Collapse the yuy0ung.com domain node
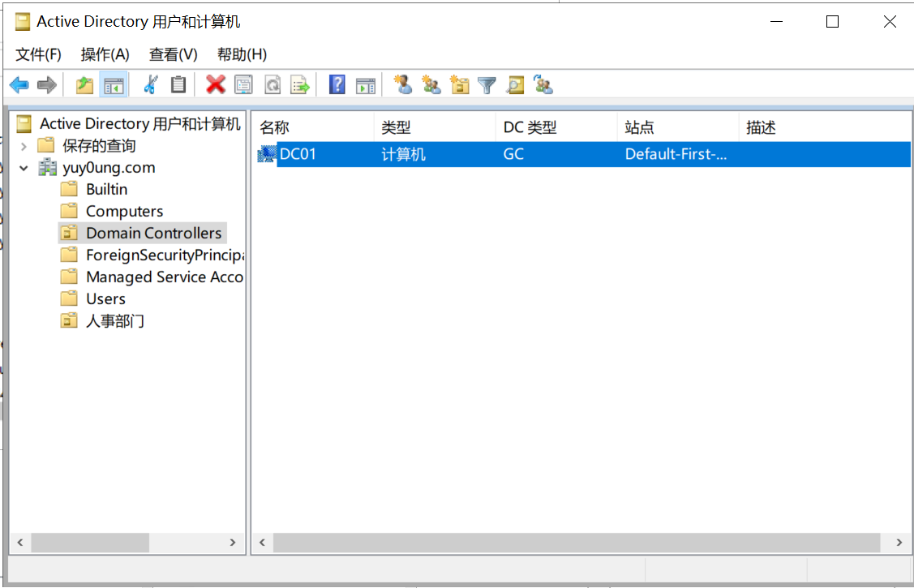Image resolution: width=914 pixels, height=588 pixels. [24, 168]
